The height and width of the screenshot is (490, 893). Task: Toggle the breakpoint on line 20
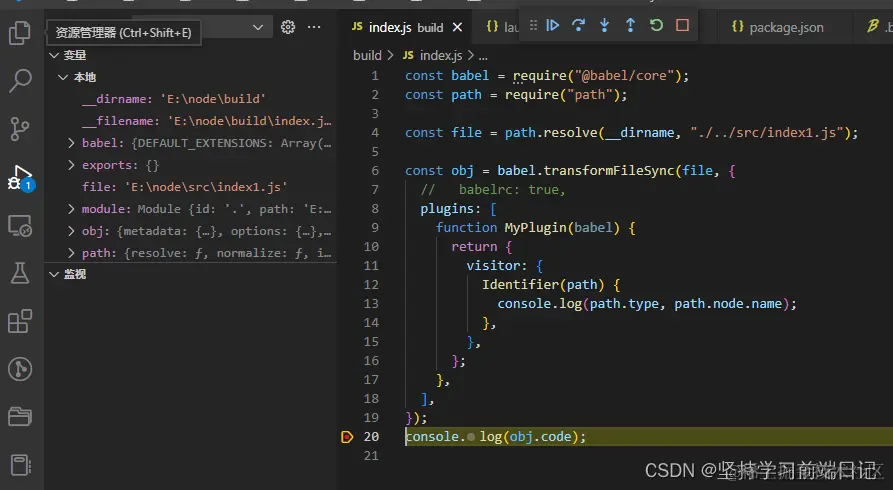347,437
